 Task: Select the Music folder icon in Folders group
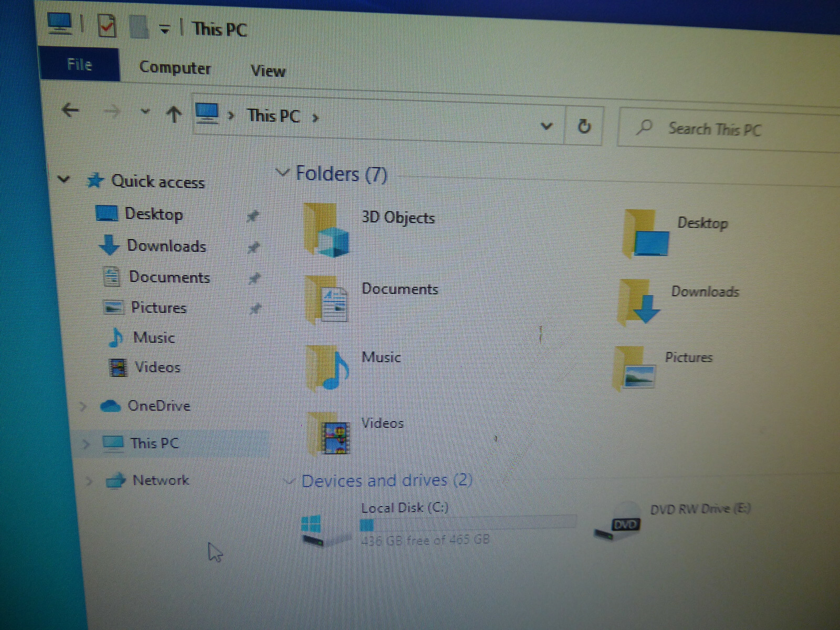point(328,367)
